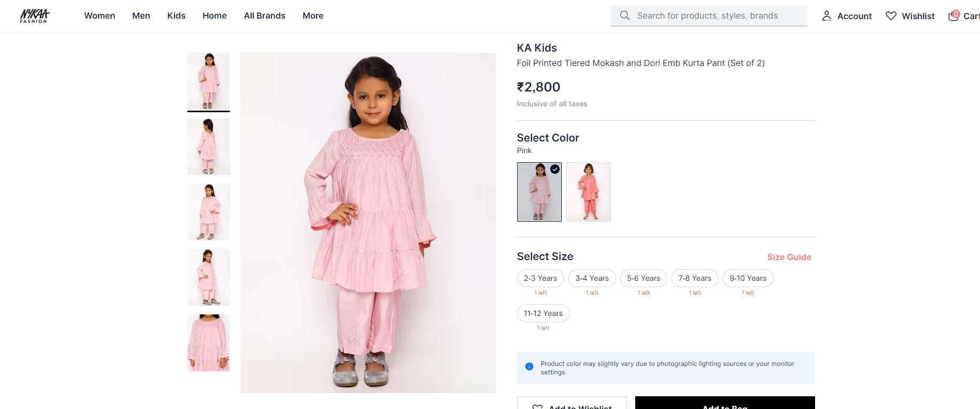980x409 pixels.
Task: Click the Wishlist heart icon
Action: click(891, 16)
